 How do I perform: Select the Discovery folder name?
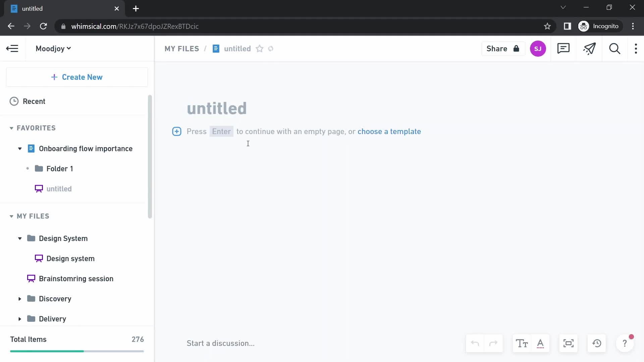point(55,299)
